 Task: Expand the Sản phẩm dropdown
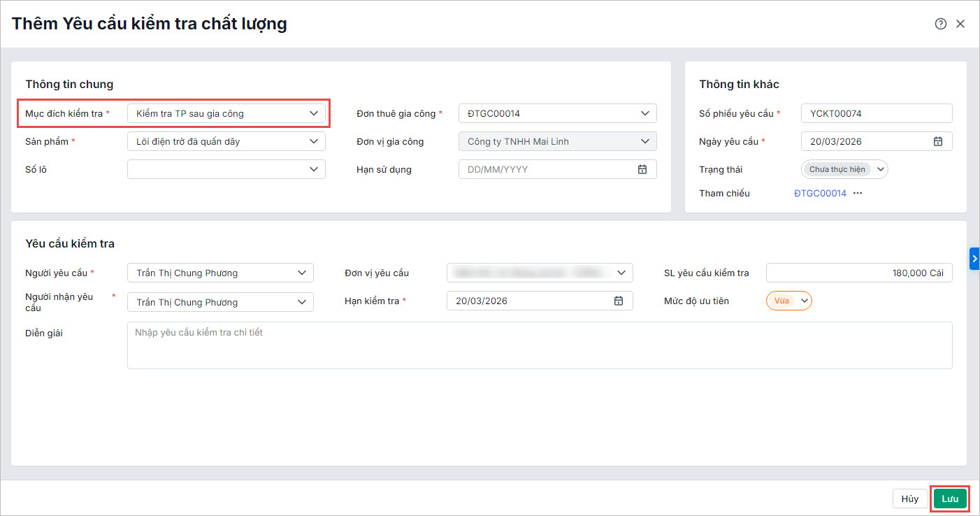[x=226, y=141]
